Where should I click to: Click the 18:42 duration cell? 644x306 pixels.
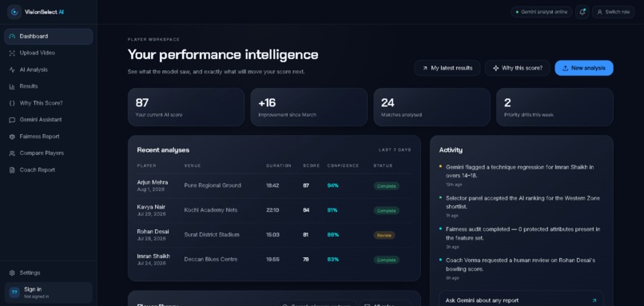pos(272,185)
